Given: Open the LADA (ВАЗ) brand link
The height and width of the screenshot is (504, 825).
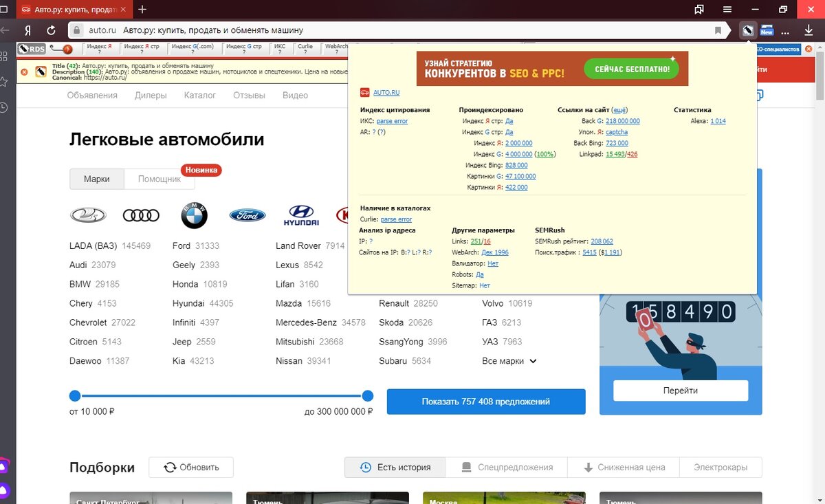Looking at the screenshot, I should click(93, 245).
